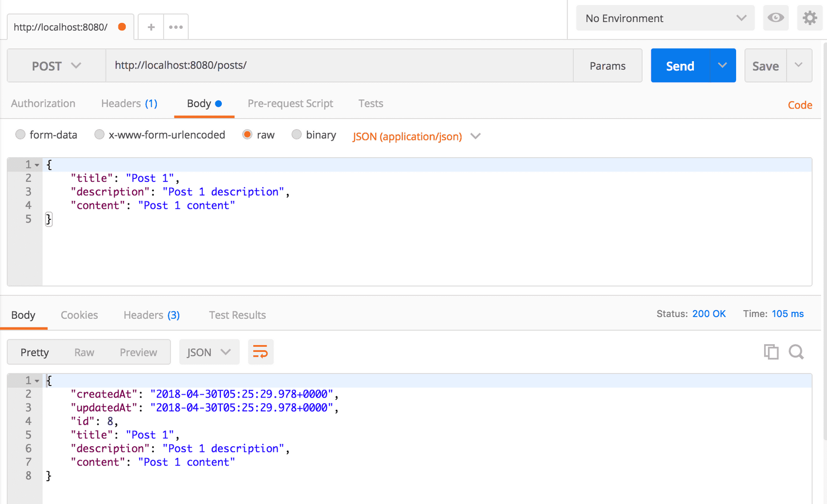Image resolution: width=827 pixels, height=504 pixels.
Task: Open a new request tab
Action: pyautogui.click(x=150, y=27)
